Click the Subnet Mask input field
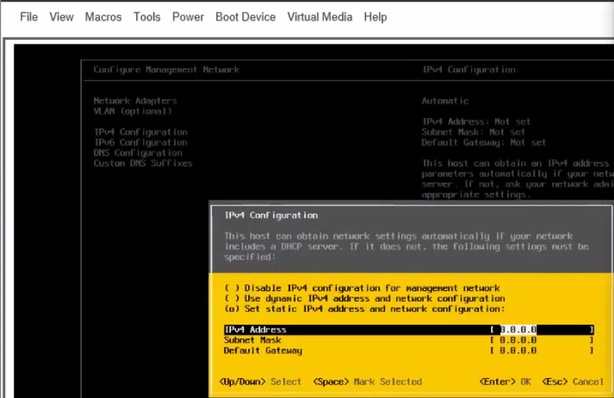The height and width of the screenshot is (398, 614). [x=542, y=340]
